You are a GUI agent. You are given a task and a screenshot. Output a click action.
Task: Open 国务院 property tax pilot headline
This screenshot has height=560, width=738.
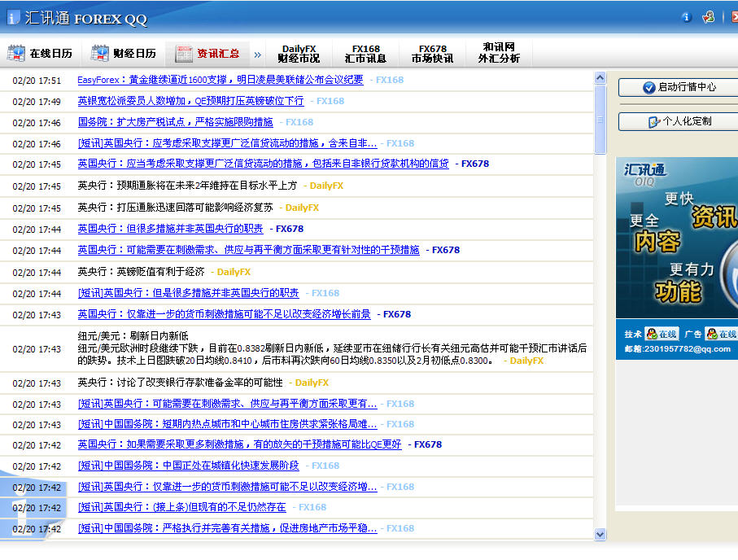175,122
